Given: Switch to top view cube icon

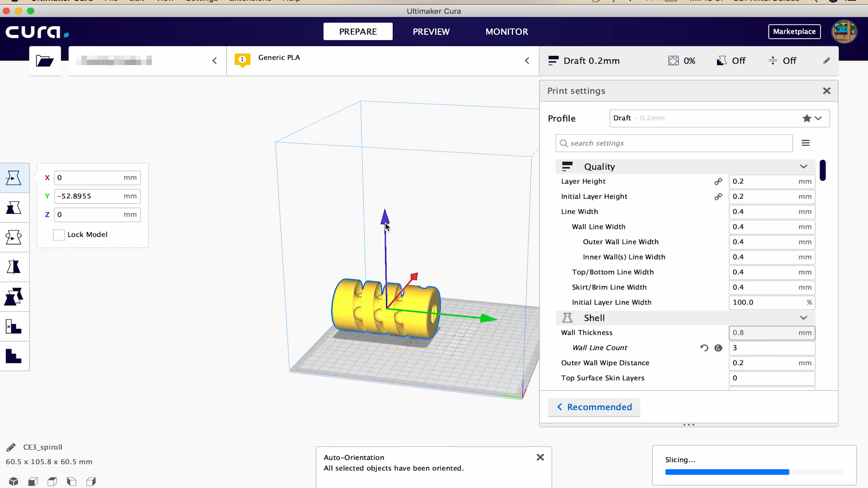Looking at the screenshot, I should tap(52, 481).
